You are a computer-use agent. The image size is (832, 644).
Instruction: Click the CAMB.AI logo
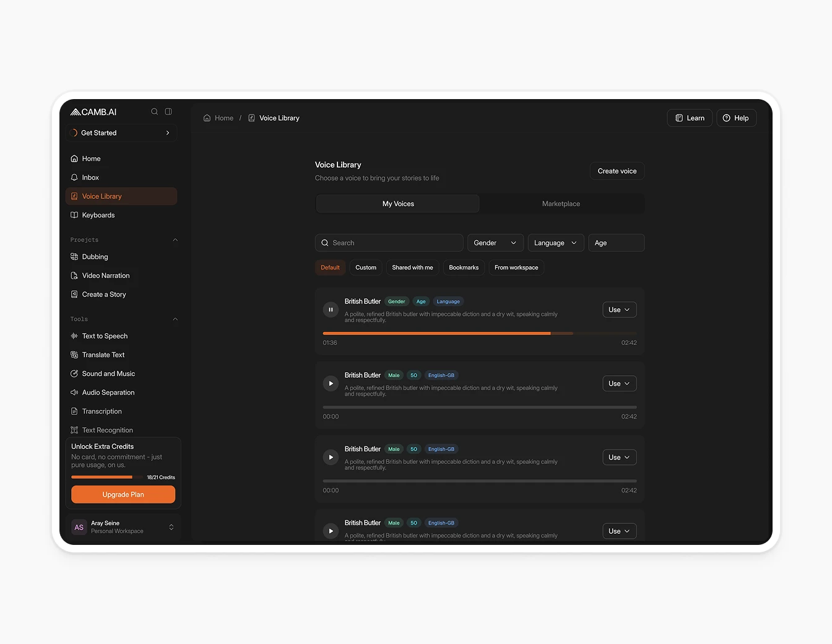click(93, 111)
